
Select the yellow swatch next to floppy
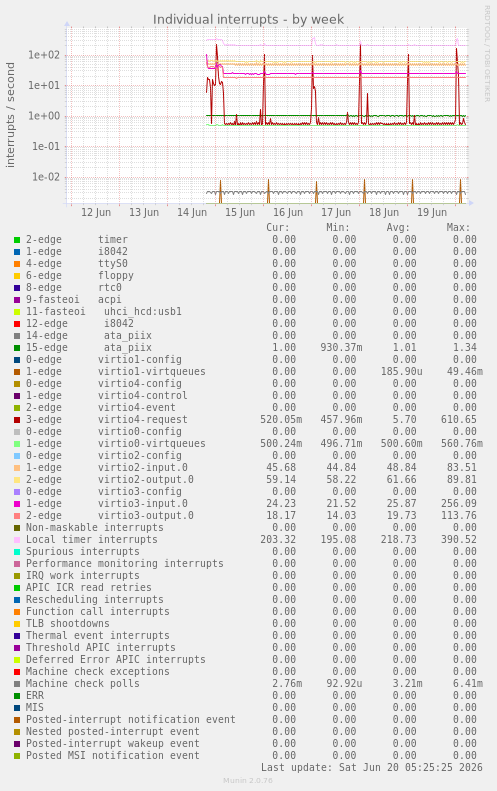[x=17, y=276]
